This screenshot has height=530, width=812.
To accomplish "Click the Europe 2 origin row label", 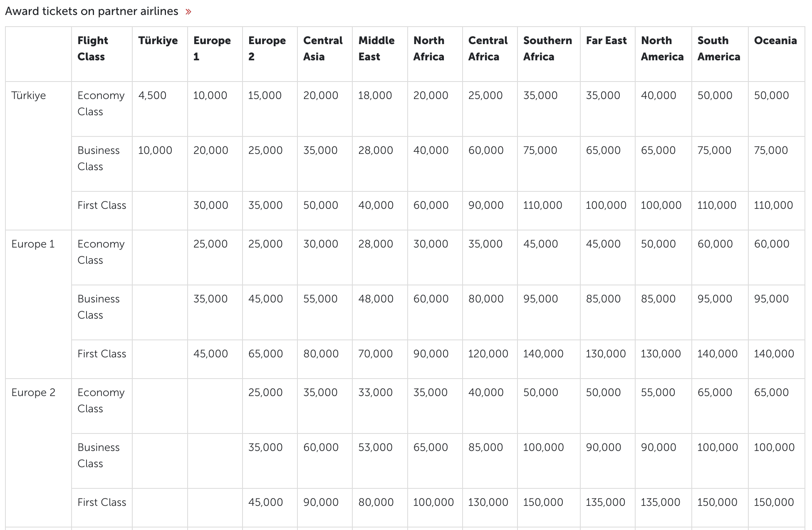I will tap(33, 392).
